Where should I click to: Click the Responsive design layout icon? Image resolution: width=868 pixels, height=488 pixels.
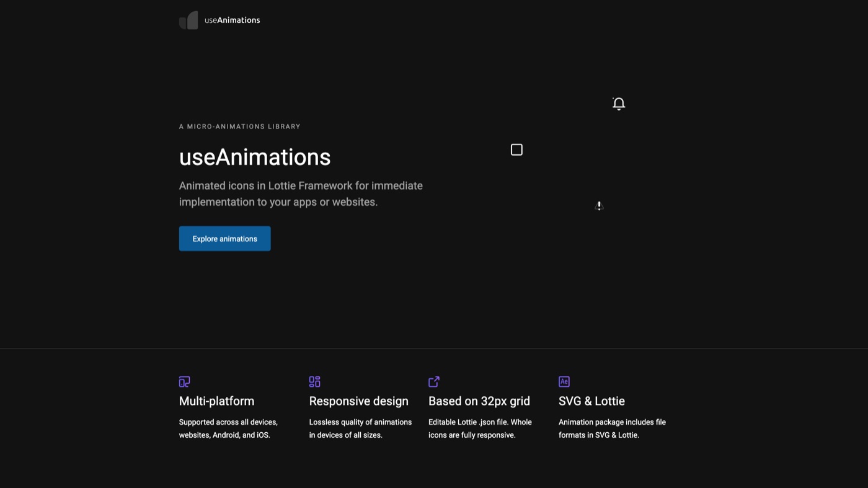[x=315, y=381]
